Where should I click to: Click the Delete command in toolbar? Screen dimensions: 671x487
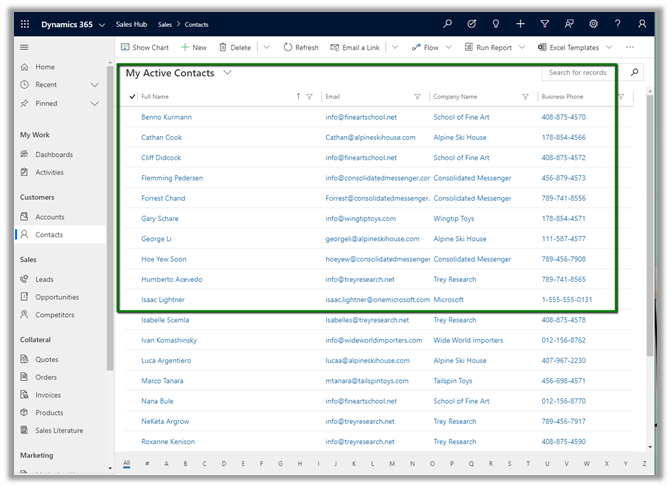pos(235,47)
